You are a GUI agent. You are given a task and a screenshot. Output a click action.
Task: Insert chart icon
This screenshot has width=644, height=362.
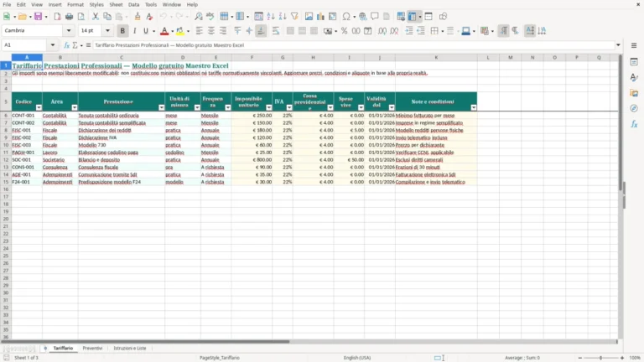pyautogui.click(x=320, y=17)
